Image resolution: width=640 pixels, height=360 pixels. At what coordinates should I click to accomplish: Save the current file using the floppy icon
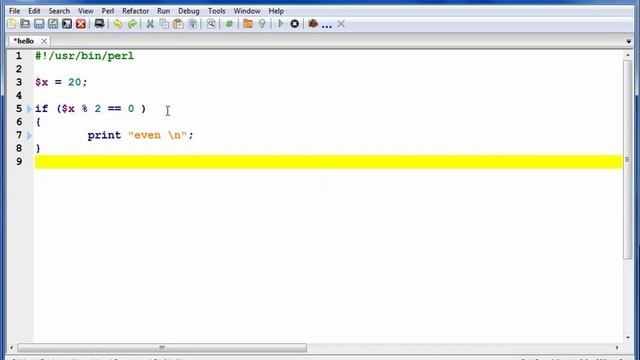(39, 24)
